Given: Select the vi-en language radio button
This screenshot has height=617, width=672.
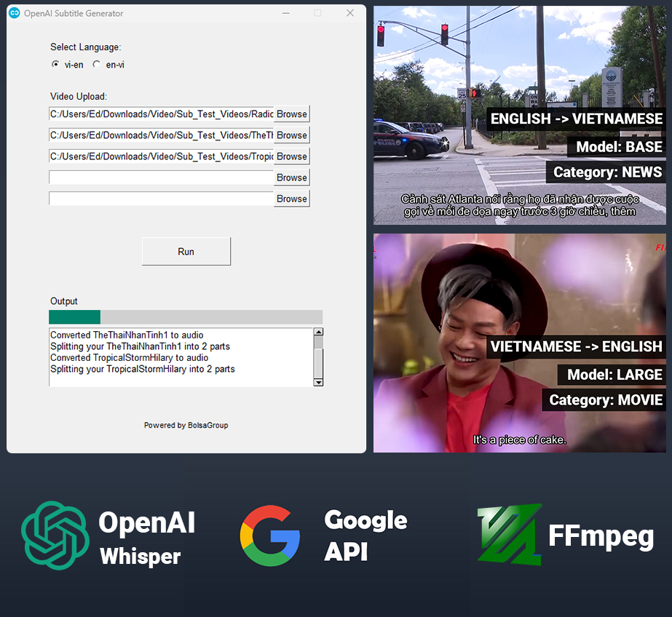Looking at the screenshot, I should [x=55, y=65].
